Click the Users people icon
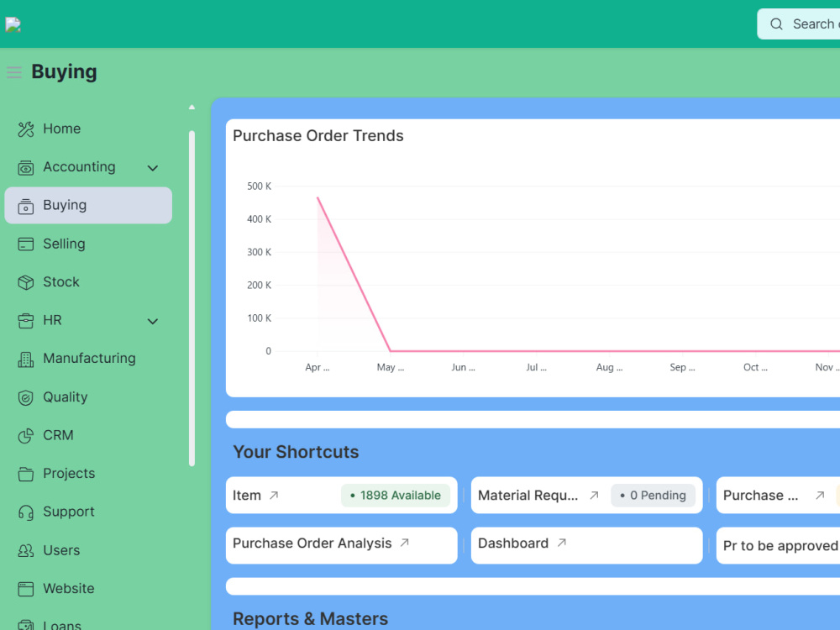 pos(26,551)
